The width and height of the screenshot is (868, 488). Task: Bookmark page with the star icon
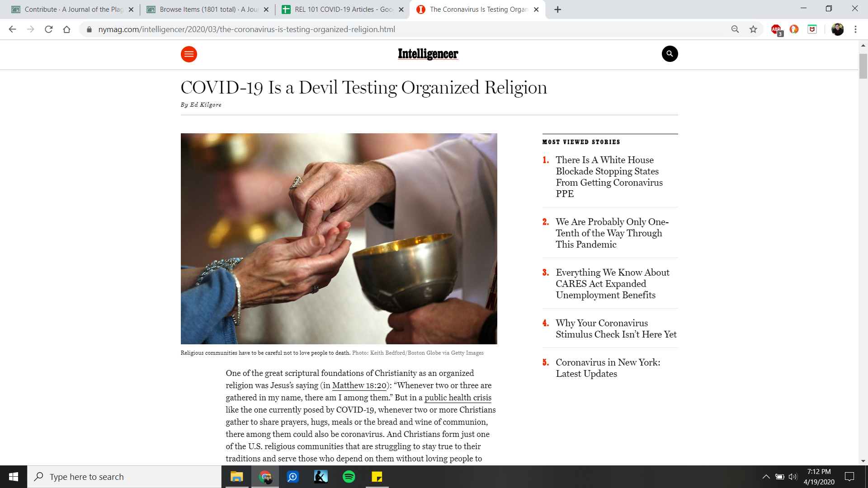coord(753,29)
